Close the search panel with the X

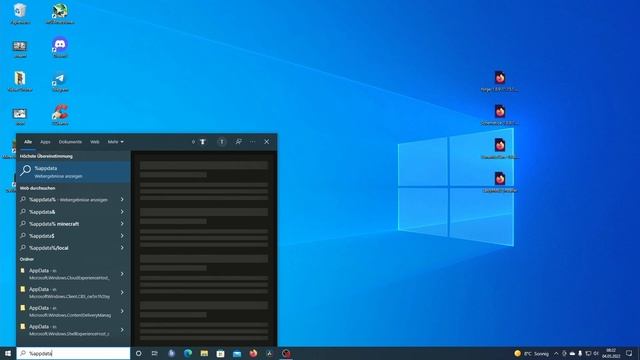click(267, 142)
